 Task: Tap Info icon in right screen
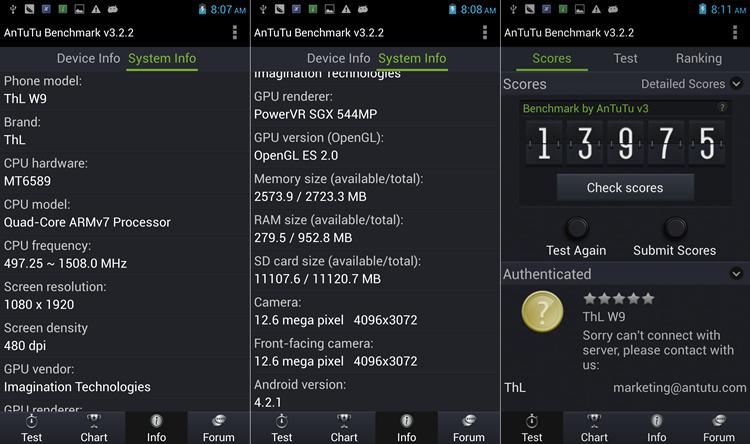point(657,421)
